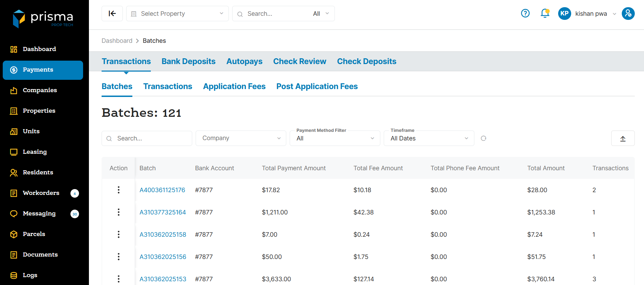The height and width of the screenshot is (285, 644).
Task: Switch to the Application Fees sub-tab
Action: coord(234,86)
